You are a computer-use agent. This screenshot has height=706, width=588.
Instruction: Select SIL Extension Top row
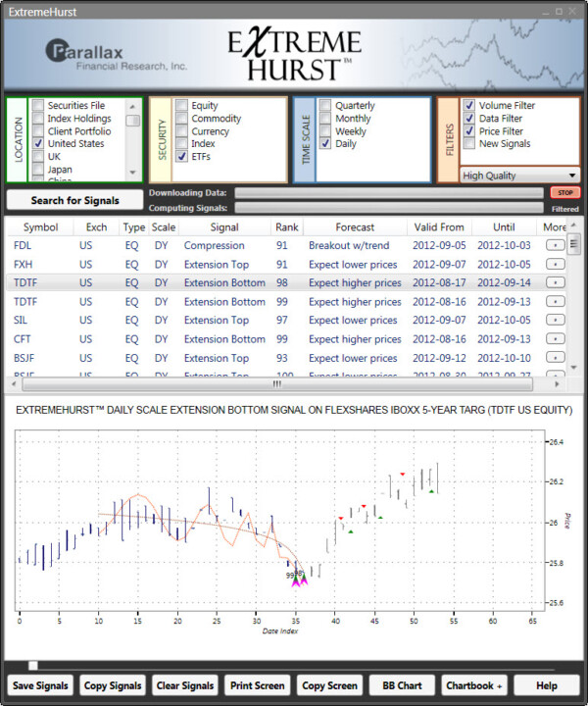286,320
